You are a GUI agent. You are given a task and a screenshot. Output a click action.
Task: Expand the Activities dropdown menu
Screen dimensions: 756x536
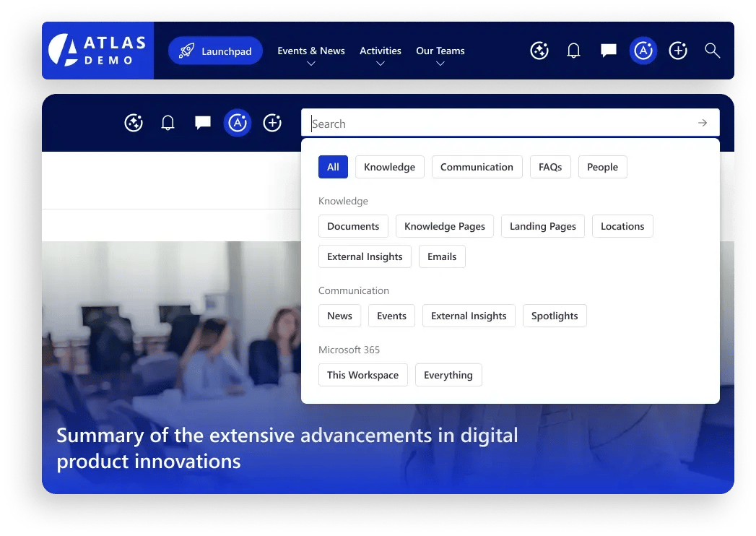(381, 55)
